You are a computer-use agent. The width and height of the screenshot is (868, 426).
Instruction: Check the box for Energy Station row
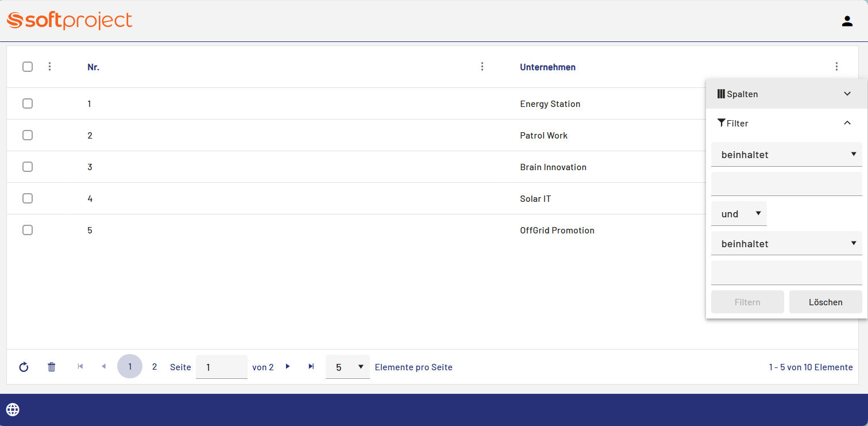[28, 104]
